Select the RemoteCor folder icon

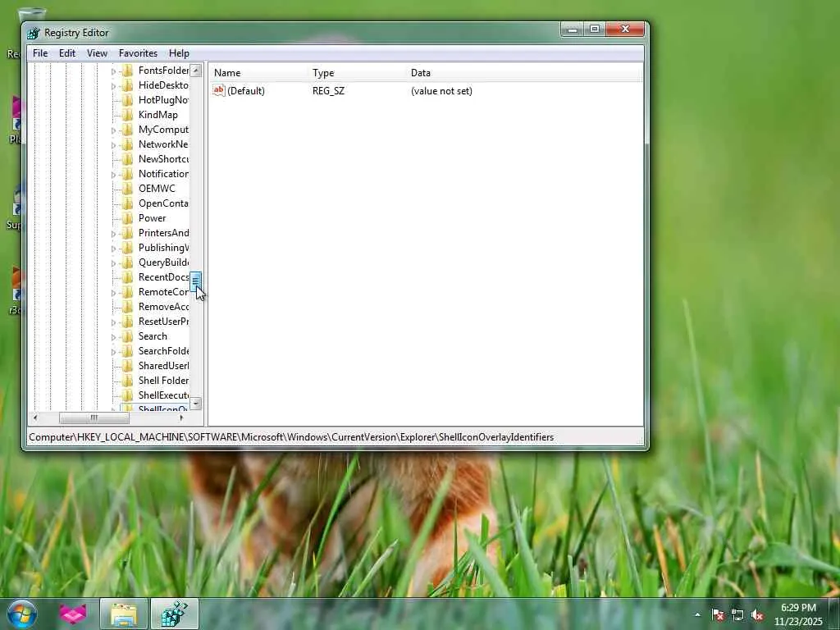[127, 292]
